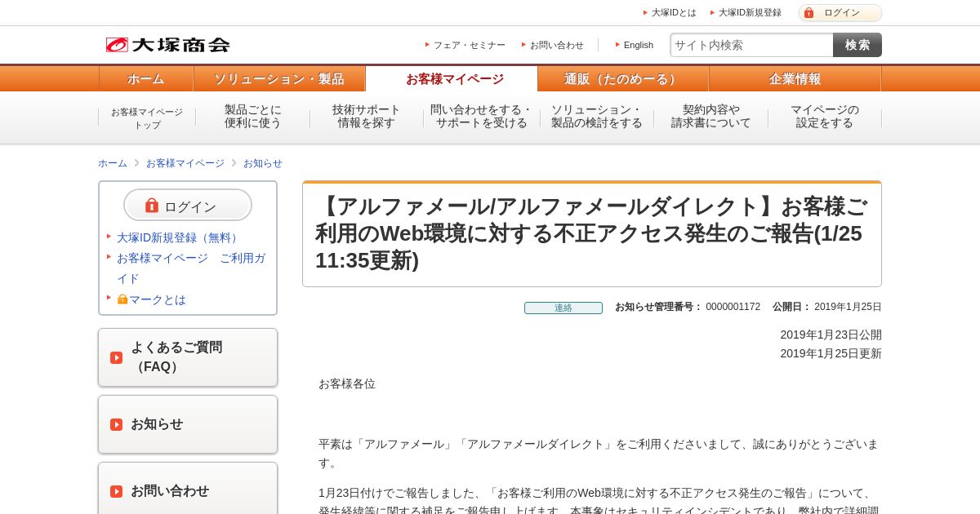Image resolution: width=980 pixels, height=514 pixels.
Task: Select the お客様マイページ tab
Action: pos(452,79)
